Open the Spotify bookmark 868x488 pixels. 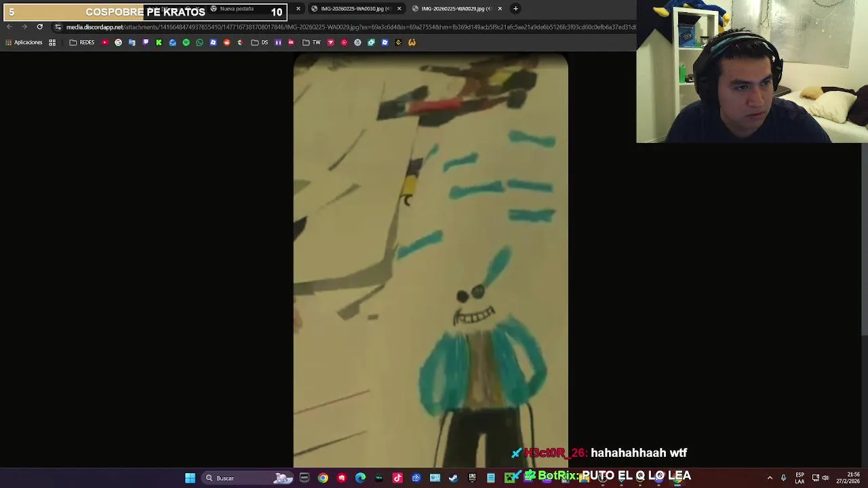186,42
